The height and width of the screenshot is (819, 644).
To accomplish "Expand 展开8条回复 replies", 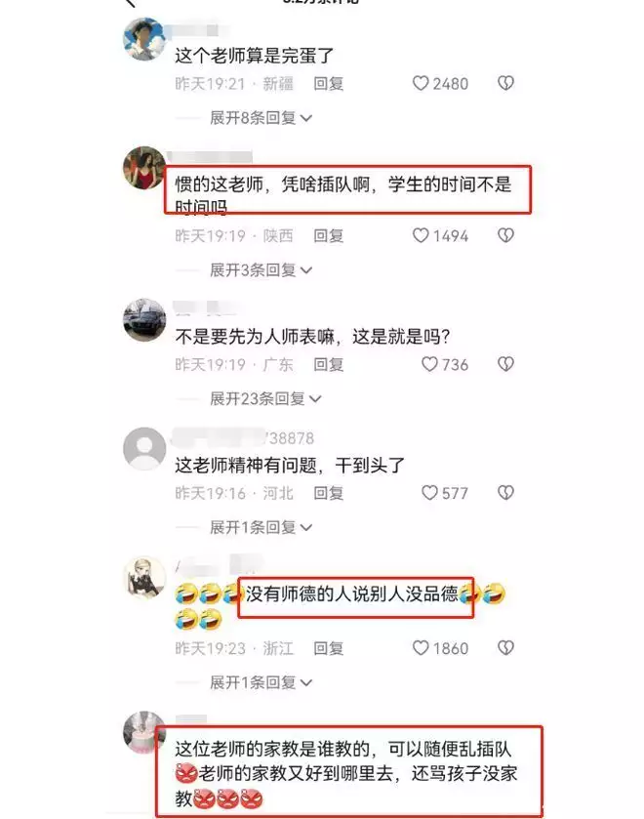I will (261, 118).
